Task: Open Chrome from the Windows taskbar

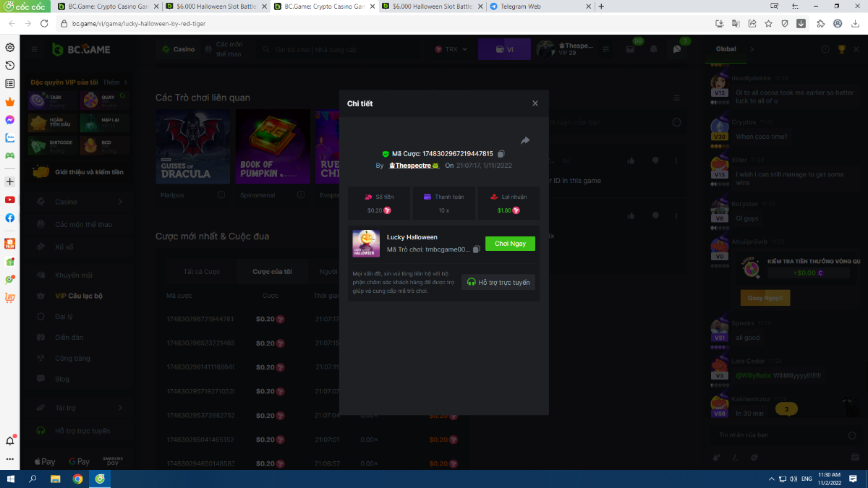Action: [x=77, y=479]
